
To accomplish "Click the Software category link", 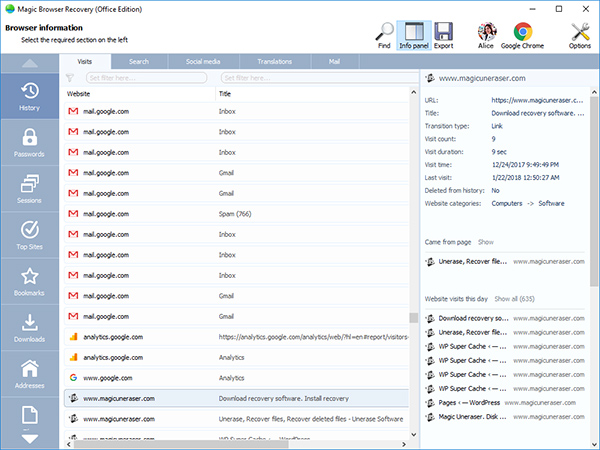I will pos(551,204).
